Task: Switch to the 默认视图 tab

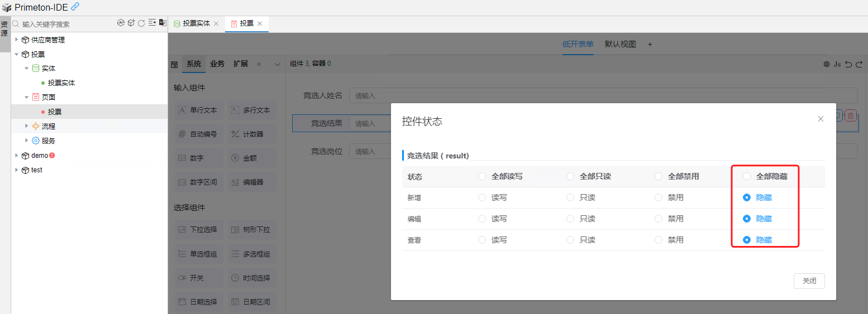Action: pos(620,45)
